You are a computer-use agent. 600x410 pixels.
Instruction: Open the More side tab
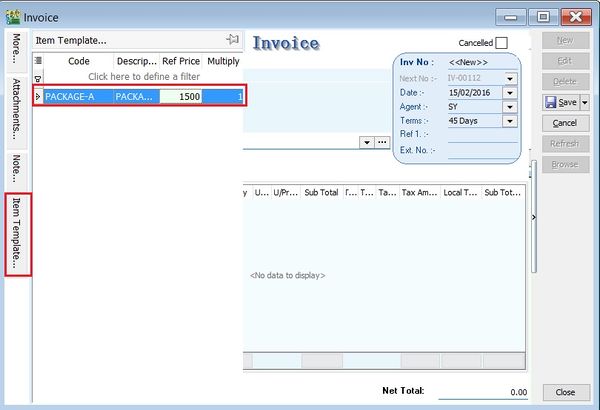pos(16,49)
